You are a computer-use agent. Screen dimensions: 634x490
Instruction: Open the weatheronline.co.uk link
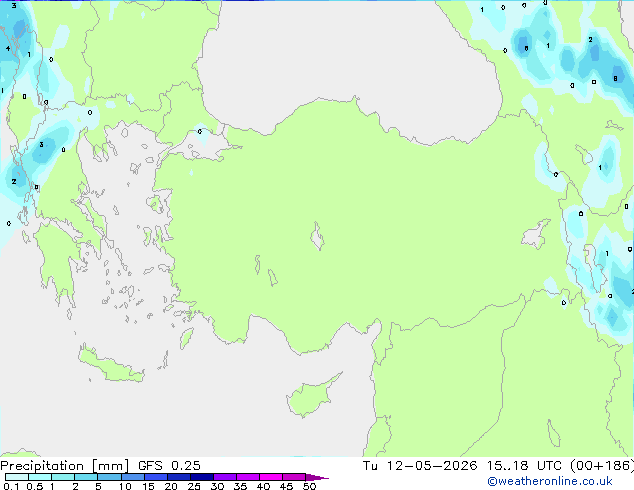click(x=550, y=481)
